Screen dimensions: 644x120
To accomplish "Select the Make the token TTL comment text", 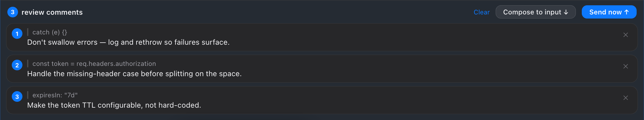I will 114,105.
